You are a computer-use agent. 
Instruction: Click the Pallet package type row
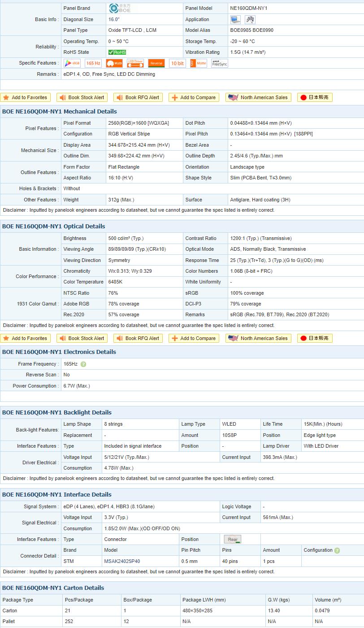click(182, 621)
